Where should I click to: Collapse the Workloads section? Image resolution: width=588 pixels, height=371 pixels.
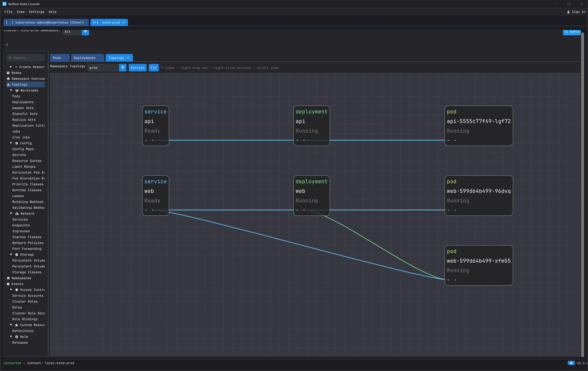(x=11, y=90)
